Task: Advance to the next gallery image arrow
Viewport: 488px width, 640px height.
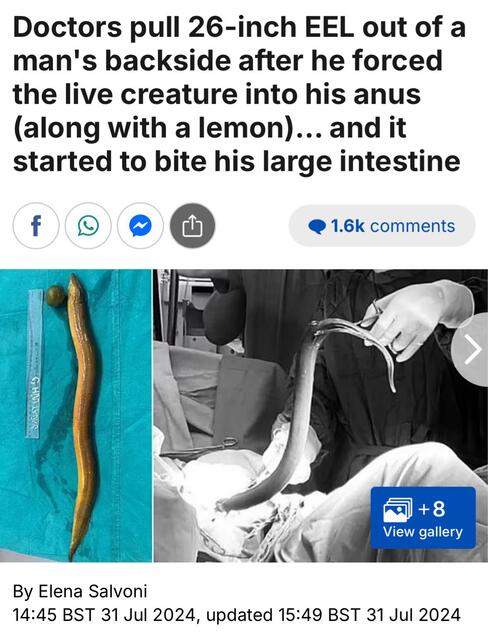Action: point(473,350)
